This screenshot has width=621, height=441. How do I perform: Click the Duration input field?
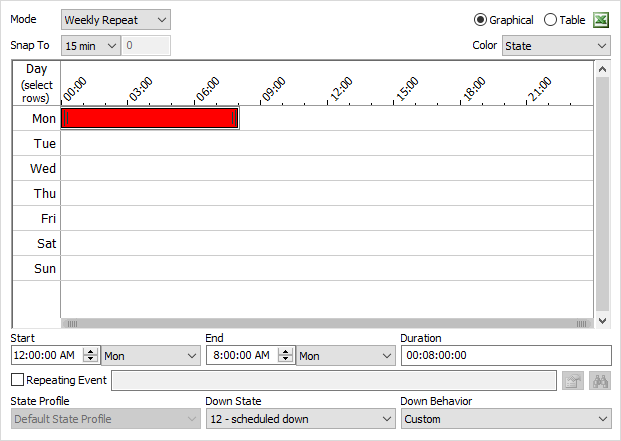point(505,355)
